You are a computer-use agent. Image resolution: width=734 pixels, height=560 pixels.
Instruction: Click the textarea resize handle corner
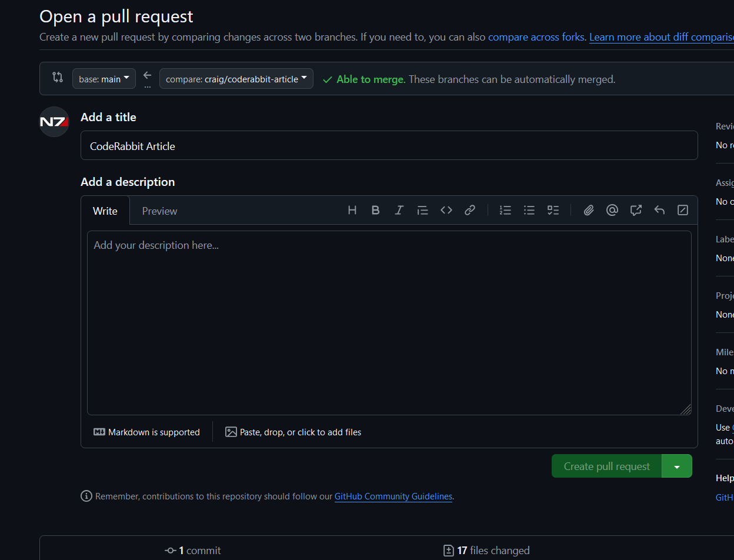[686, 409]
